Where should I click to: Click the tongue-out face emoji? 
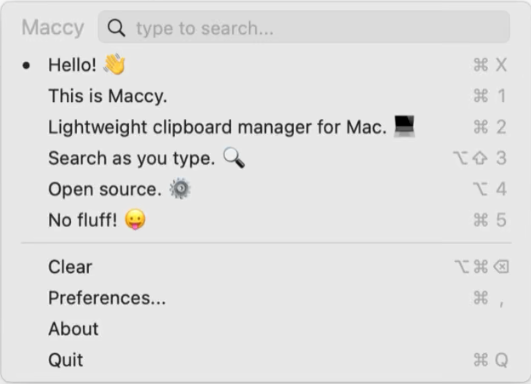pyautogui.click(x=135, y=219)
